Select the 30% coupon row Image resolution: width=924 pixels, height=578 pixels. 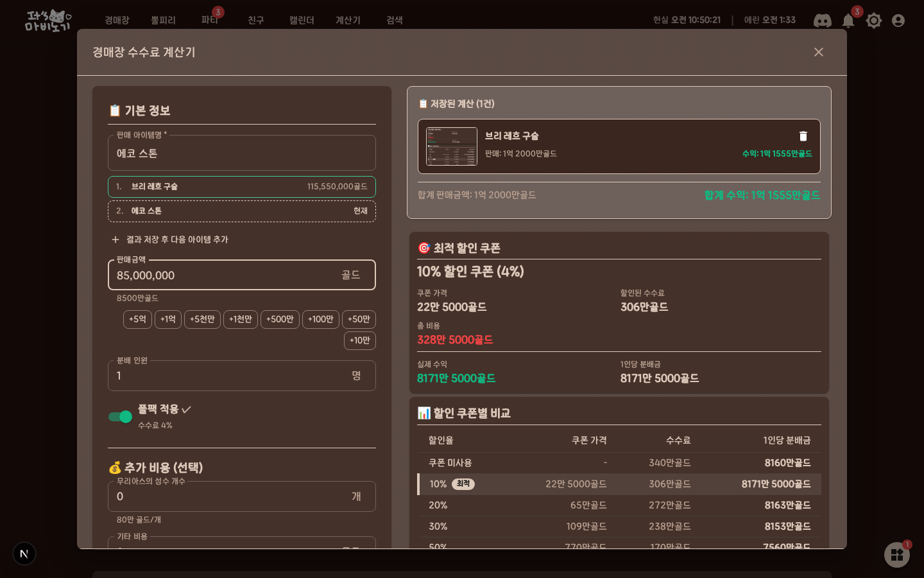point(619,527)
